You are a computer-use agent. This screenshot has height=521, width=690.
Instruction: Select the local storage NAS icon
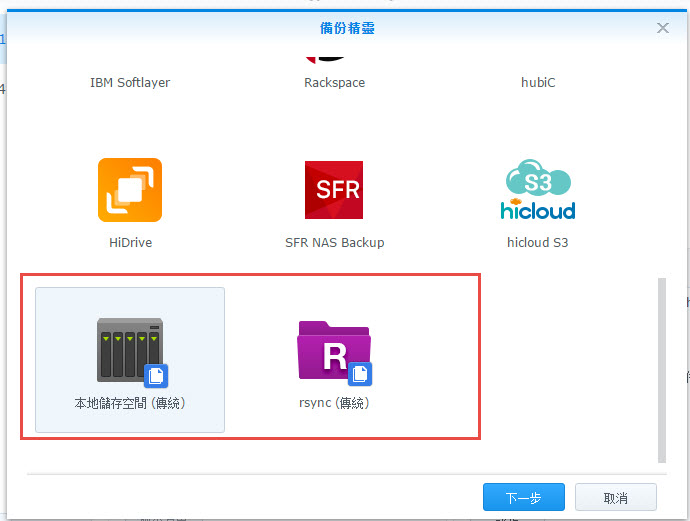pyautogui.click(x=132, y=352)
